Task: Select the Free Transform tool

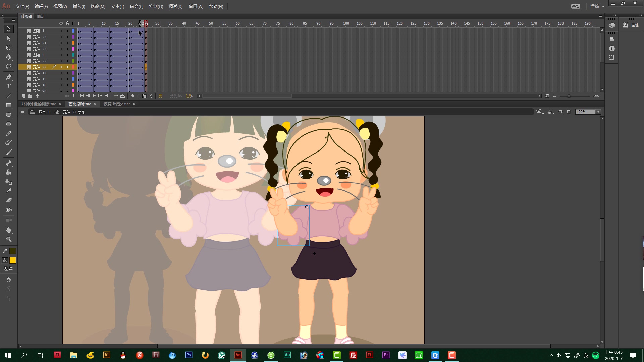Action: click(9, 48)
